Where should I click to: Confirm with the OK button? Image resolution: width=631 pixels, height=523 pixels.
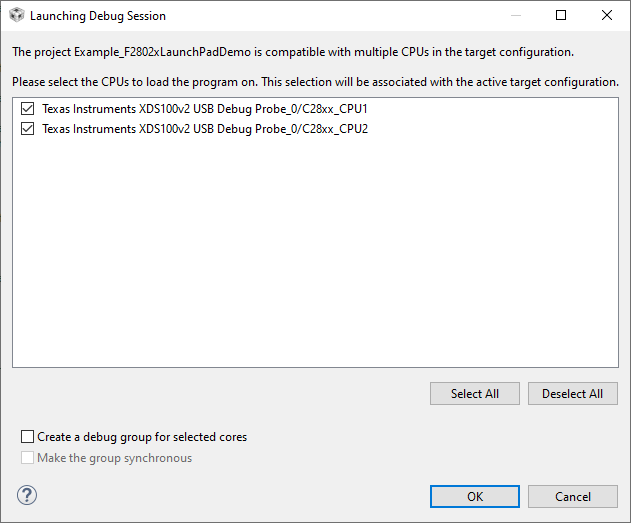coord(475,496)
